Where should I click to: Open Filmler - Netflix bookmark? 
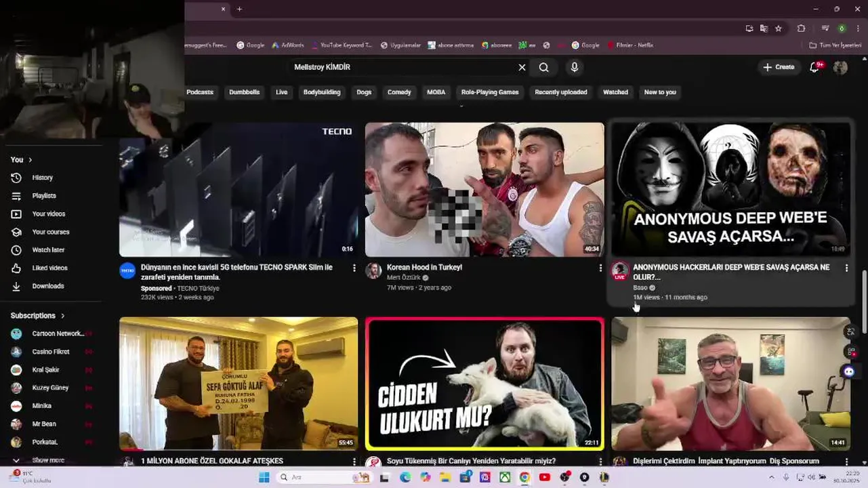(630, 45)
